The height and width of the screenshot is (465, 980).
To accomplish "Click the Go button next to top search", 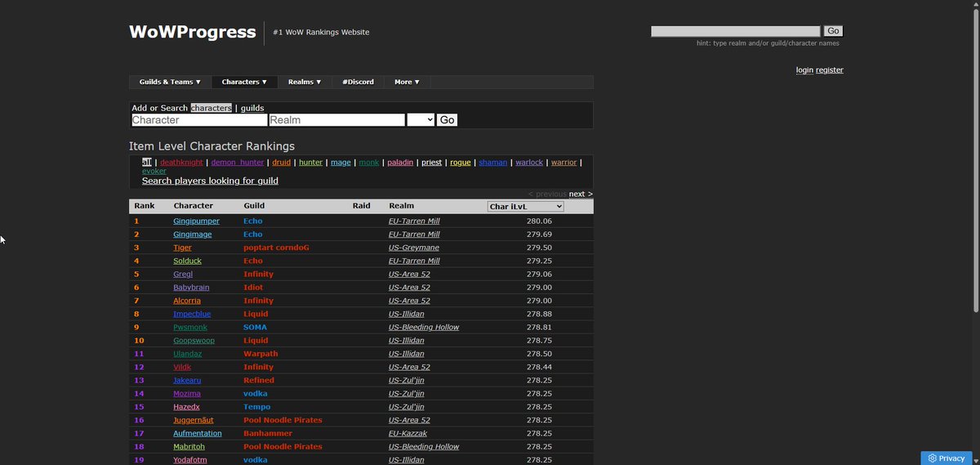I will [x=833, y=31].
